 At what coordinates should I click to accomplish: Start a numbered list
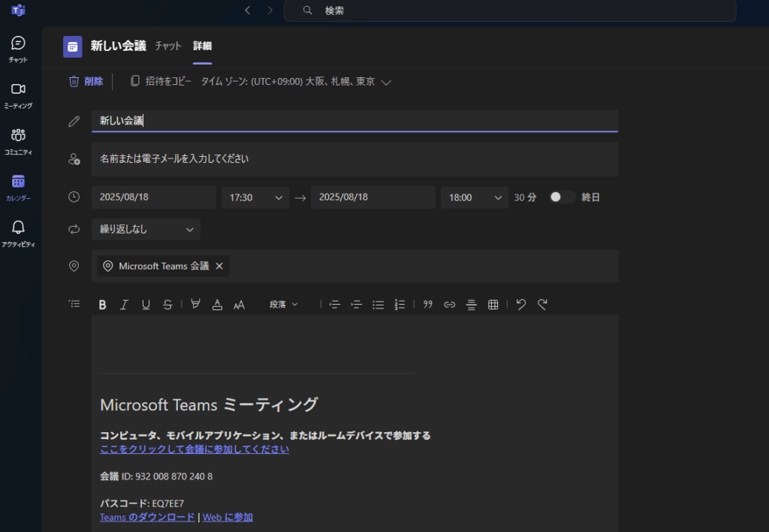pos(400,305)
